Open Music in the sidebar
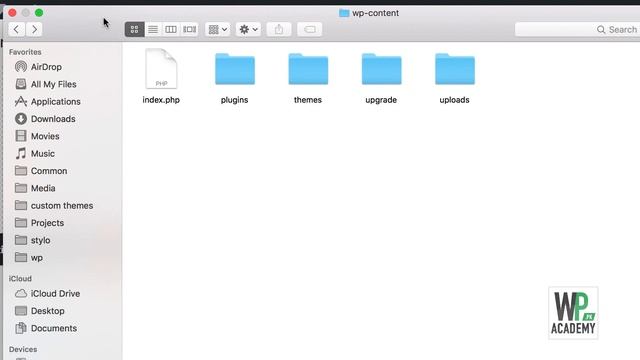 pos(35,153)
